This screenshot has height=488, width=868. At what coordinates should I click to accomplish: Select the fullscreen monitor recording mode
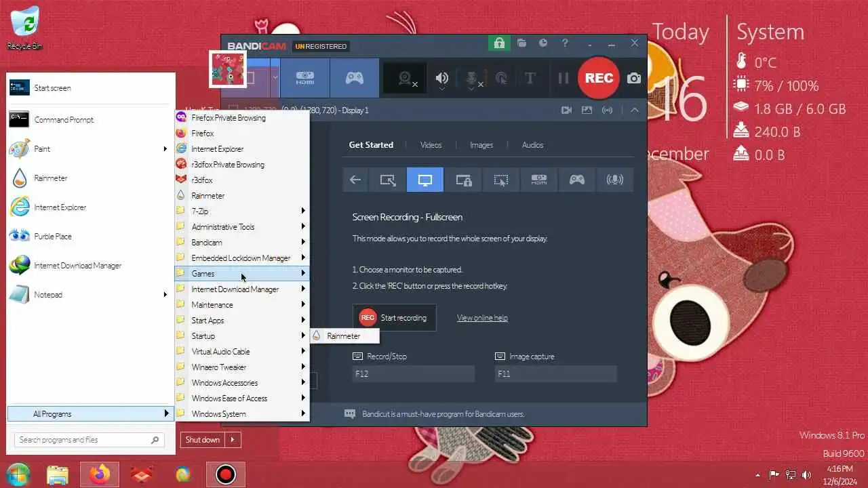[425, 180]
